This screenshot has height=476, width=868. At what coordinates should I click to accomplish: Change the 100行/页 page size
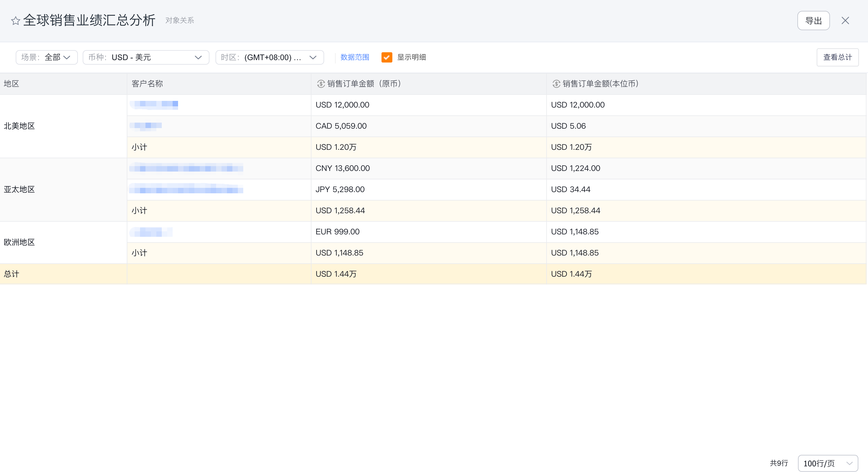tap(827, 463)
